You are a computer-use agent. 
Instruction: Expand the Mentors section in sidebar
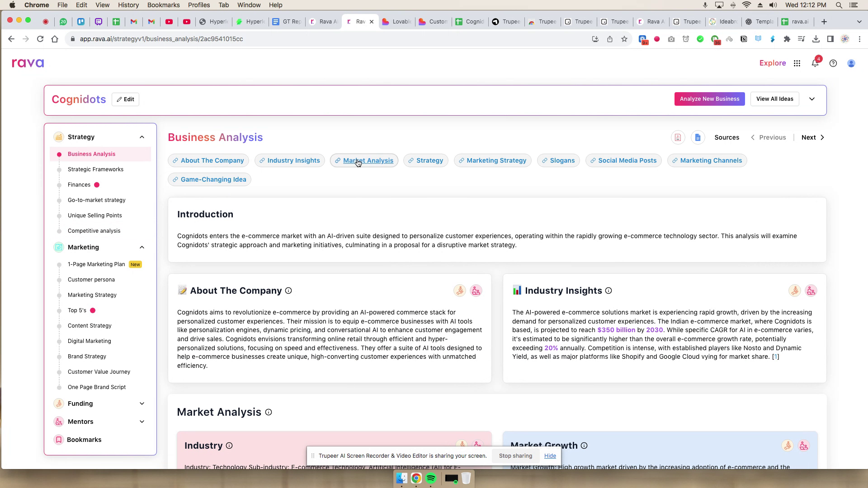tap(142, 421)
